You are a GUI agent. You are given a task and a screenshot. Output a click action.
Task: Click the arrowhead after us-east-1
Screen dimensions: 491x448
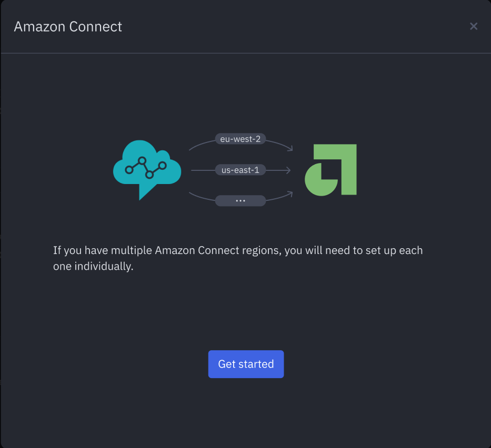(x=288, y=170)
